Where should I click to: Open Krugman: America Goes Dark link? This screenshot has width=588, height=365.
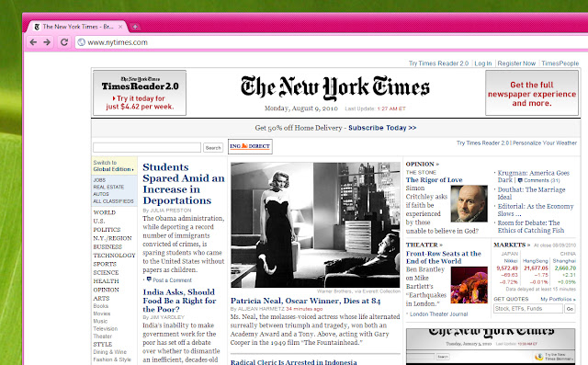(533, 177)
